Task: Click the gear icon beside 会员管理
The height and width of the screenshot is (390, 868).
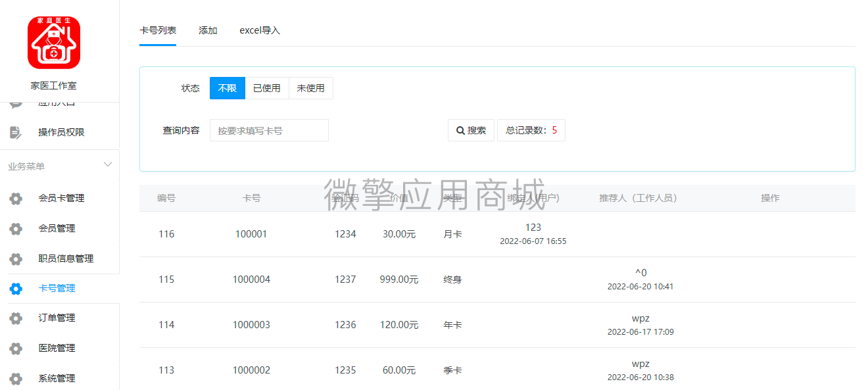Action: (x=16, y=229)
